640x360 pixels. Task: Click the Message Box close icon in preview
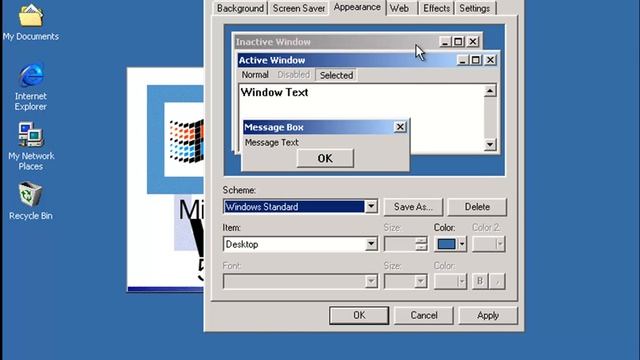tap(400, 127)
